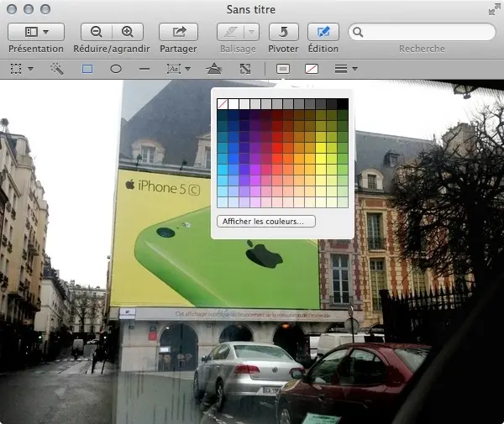
Task: Enter full screen with the arrows icon
Action: 494,10
